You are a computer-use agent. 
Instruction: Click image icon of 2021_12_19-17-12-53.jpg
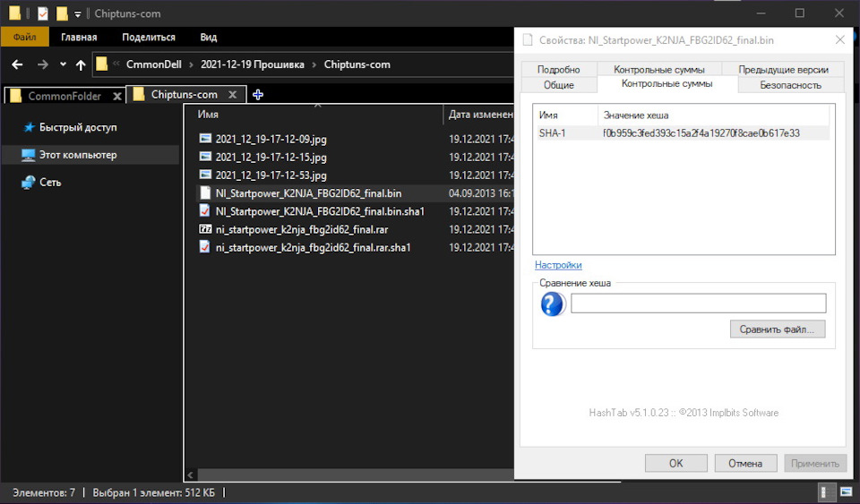coord(205,175)
